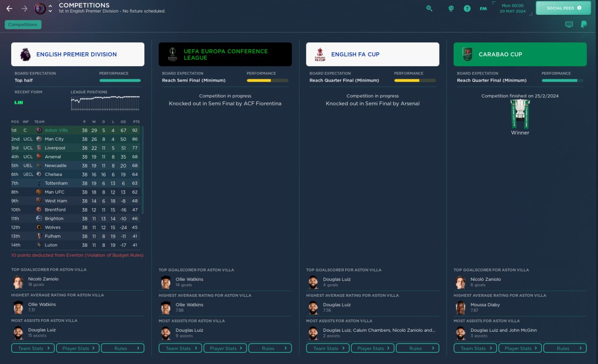598x364 pixels.
Task: Click the Fulham badge in the league table
Action: coord(39,236)
